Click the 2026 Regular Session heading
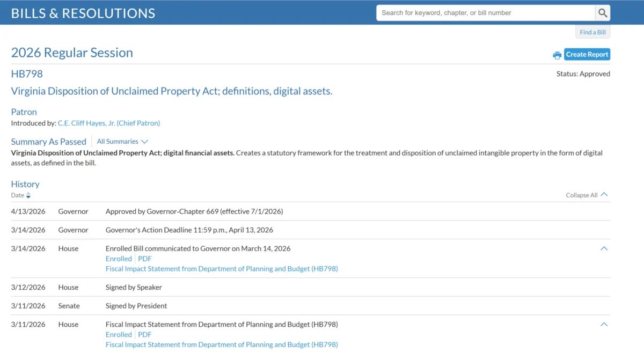Viewport: 644px width, 353px height. coord(72,53)
